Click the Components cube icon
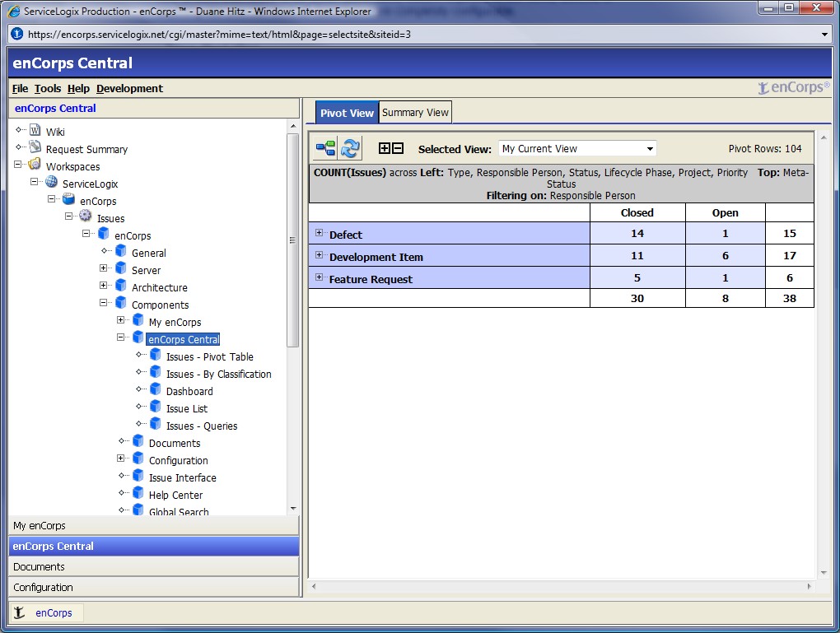 pyautogui.click(x=121, y=303)
